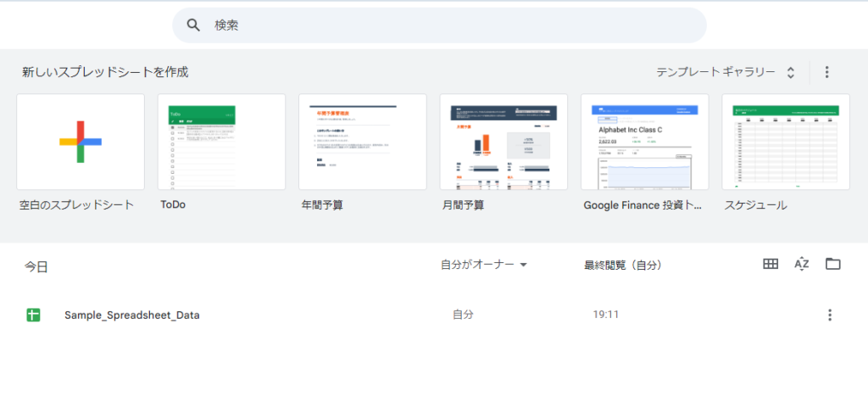
Task: Open the Google Finance 投資 template
Action: point(644,142)
